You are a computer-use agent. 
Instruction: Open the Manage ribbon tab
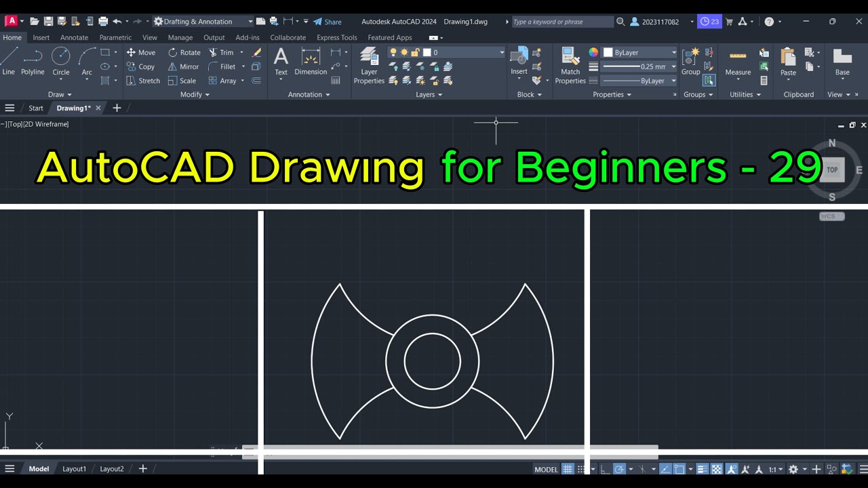[x=180, y=38]
